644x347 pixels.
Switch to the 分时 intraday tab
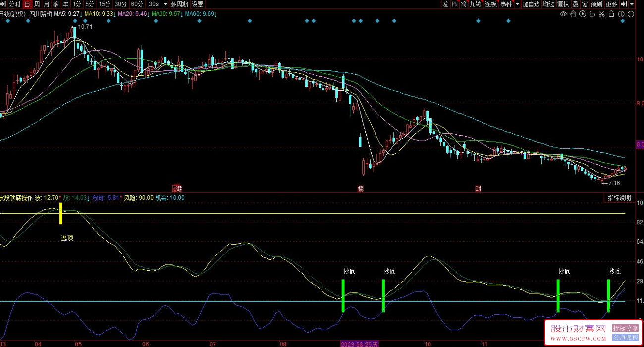coord(15,4)
